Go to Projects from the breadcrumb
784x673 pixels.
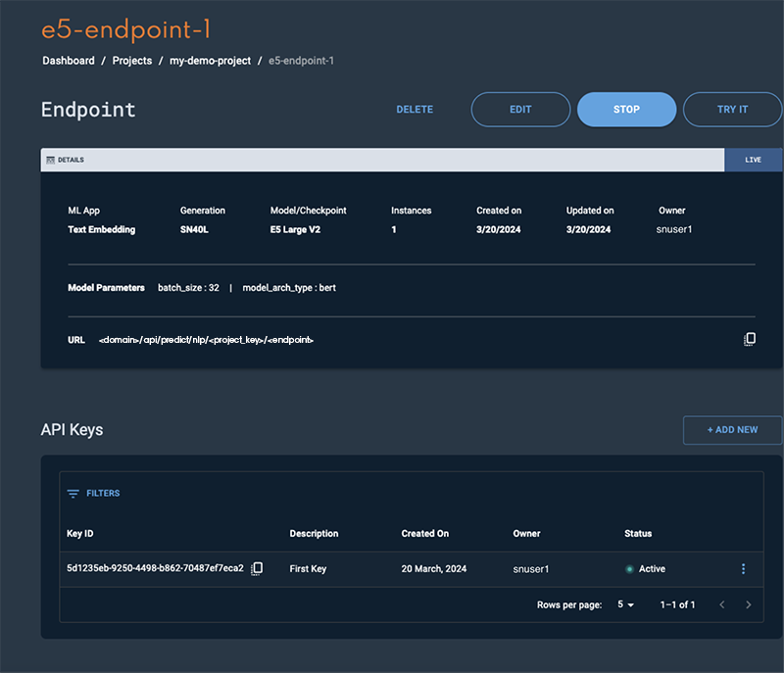click(131, 60)
